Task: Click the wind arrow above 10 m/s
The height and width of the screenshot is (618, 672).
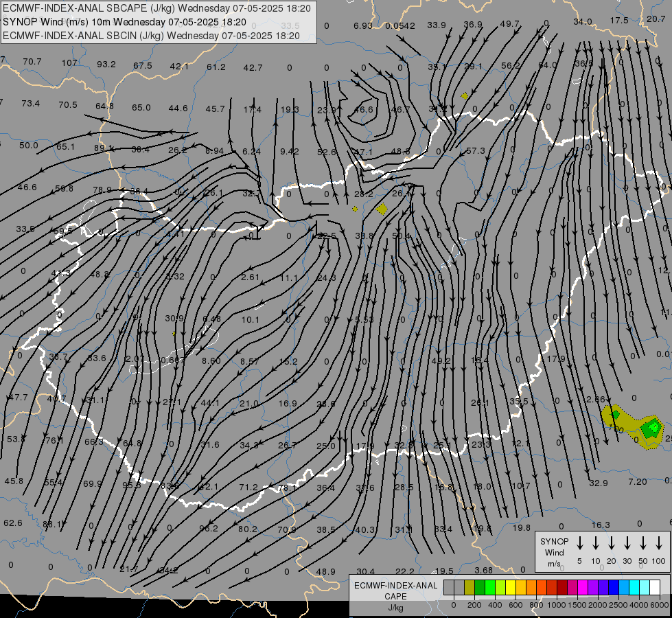Action: [x=596, y=543]
